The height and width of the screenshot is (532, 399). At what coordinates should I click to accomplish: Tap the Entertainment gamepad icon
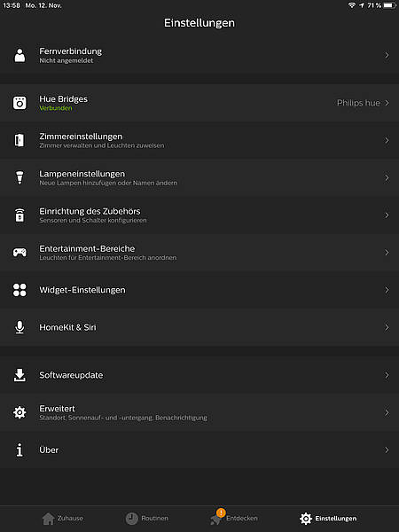(20, 253)
